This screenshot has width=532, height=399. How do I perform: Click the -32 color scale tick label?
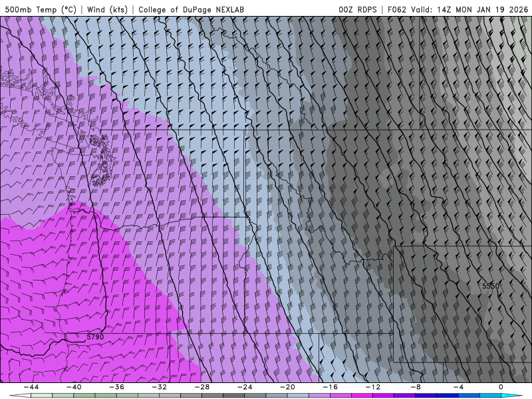click(x=159, y=387)
